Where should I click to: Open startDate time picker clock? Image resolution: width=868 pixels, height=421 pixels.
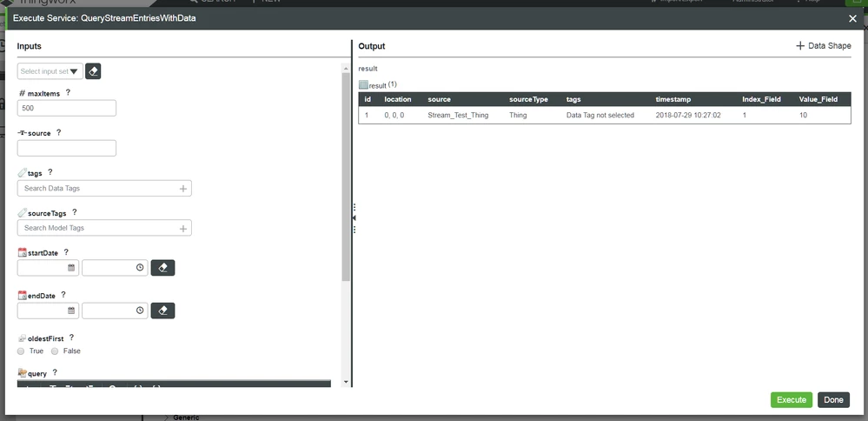(140, 268)
